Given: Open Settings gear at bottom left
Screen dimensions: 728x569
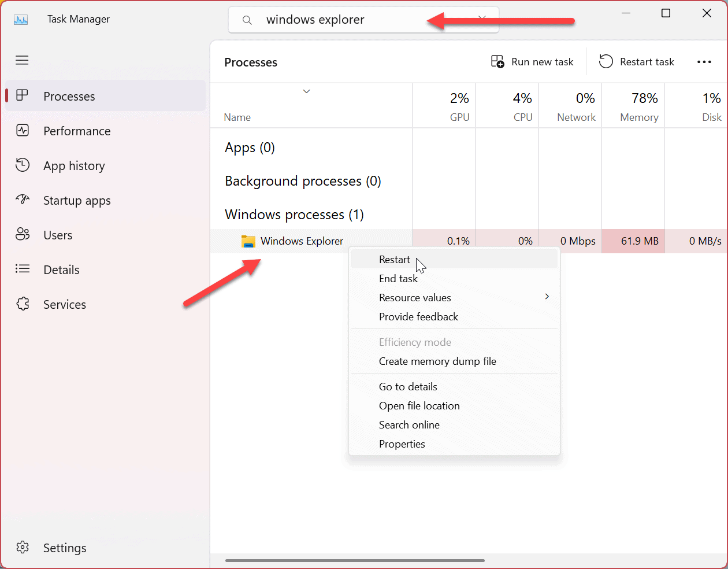Looking at the screenshot, I should 23,548.
